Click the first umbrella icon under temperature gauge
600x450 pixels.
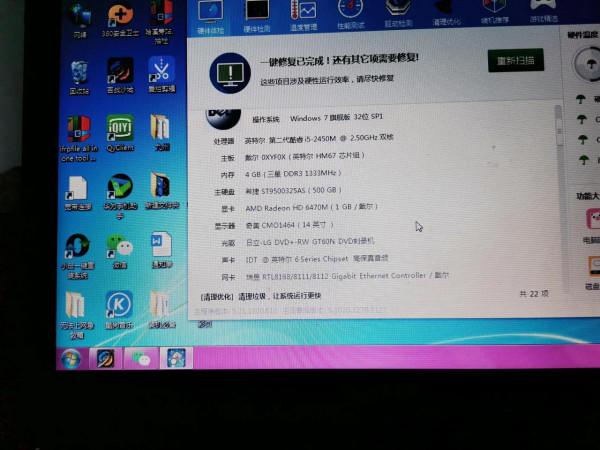[581, 99]
